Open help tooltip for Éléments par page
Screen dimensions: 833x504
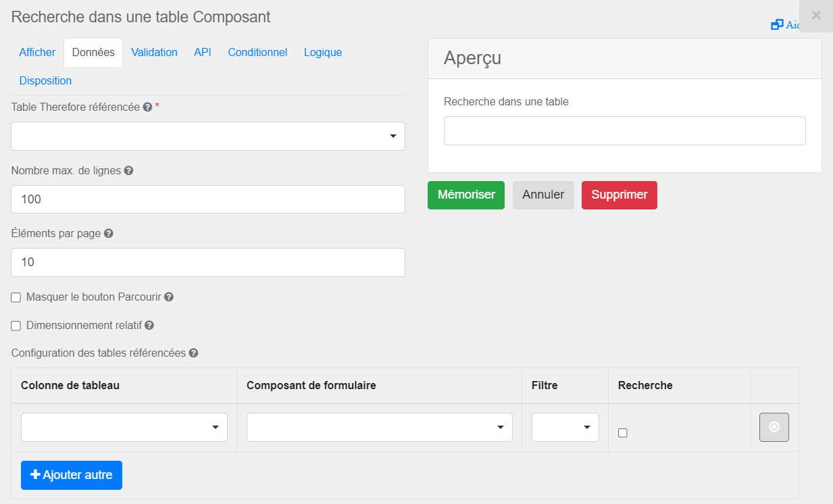pos(109,233)
